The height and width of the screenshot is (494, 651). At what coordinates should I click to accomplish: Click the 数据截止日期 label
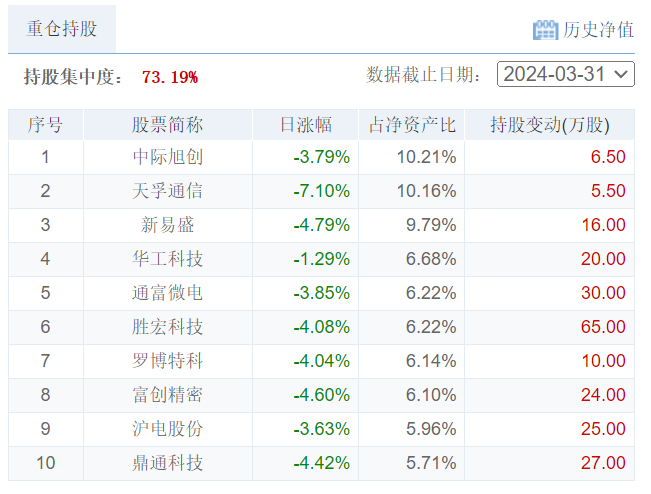coord(423,75)
